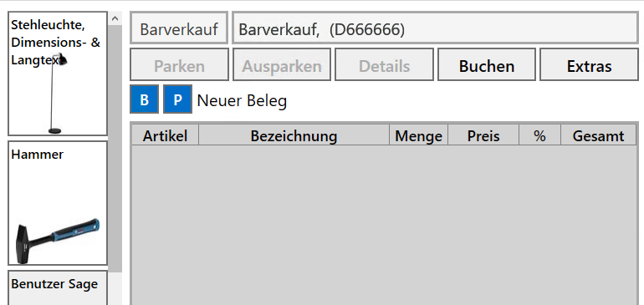Select the blue B icon button
Viewport: 644px width, 305px height.
point(144,99)
